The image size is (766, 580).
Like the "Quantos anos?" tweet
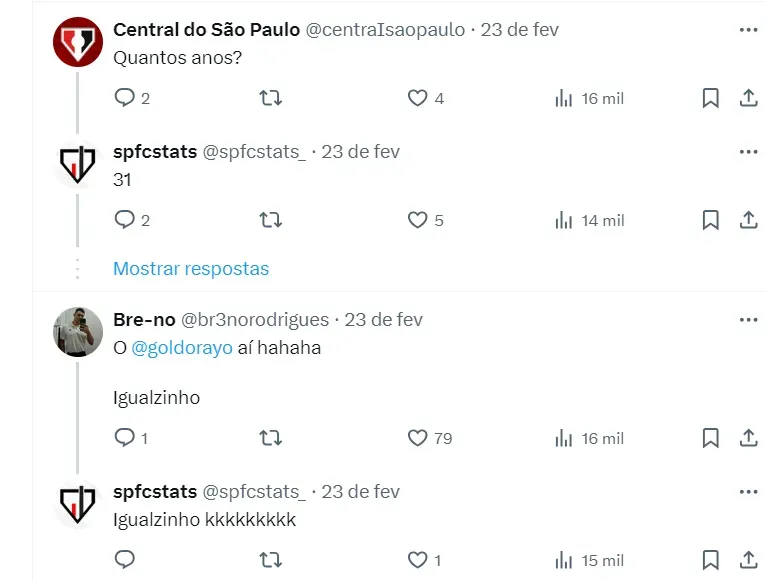pyautogui.click(x=417, y=98)
